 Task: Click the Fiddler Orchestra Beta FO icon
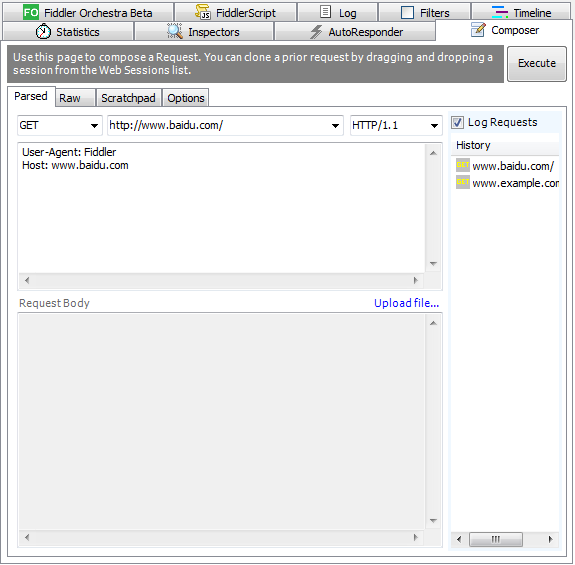(x=31, y=12)
